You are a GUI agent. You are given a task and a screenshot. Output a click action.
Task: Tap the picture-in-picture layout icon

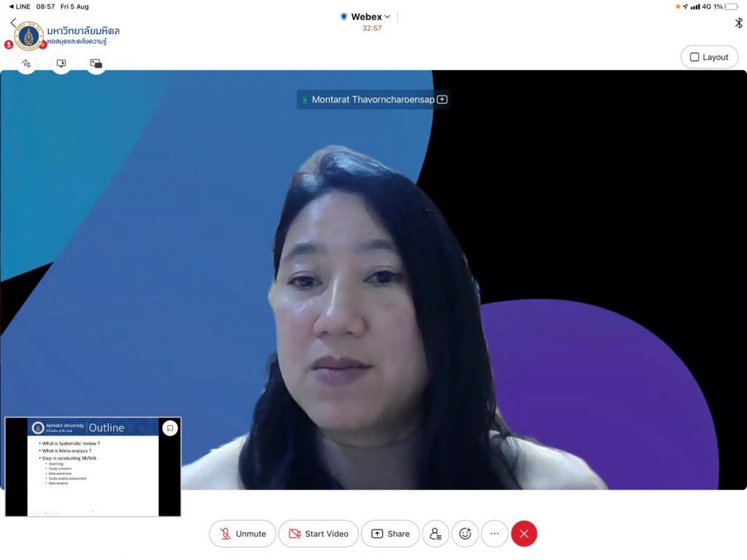coord(96,63)
